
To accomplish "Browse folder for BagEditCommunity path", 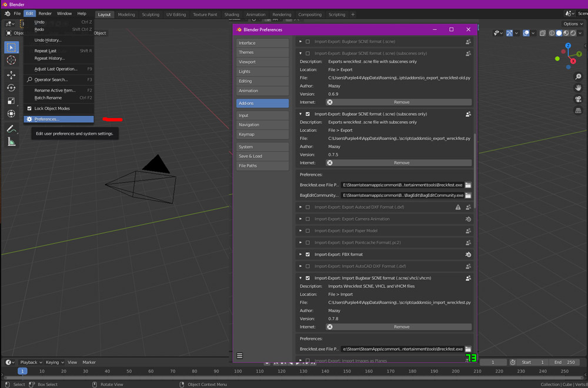I will 468,195.
